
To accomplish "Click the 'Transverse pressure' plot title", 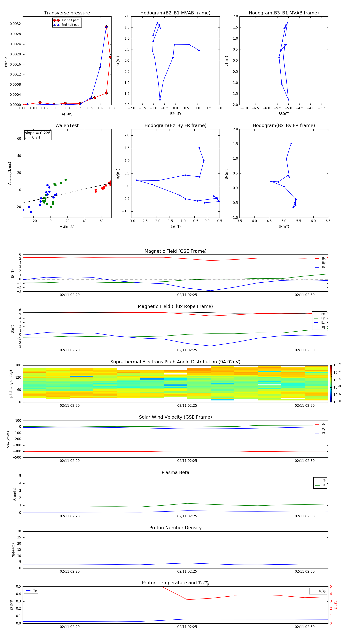I will pos(67,13).
